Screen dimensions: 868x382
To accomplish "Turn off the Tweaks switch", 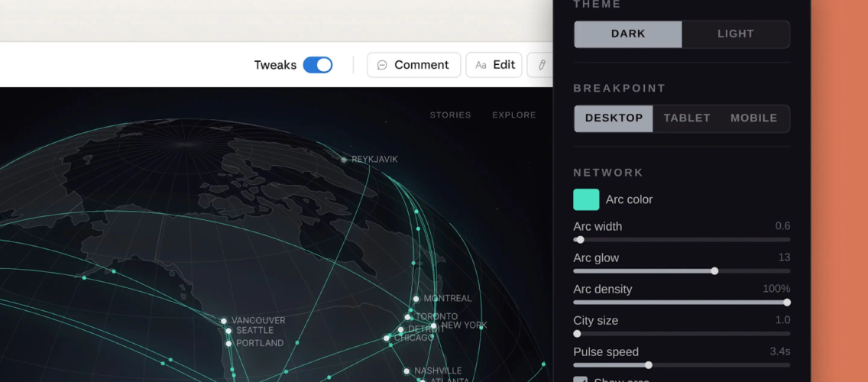I will pos(318,65).
